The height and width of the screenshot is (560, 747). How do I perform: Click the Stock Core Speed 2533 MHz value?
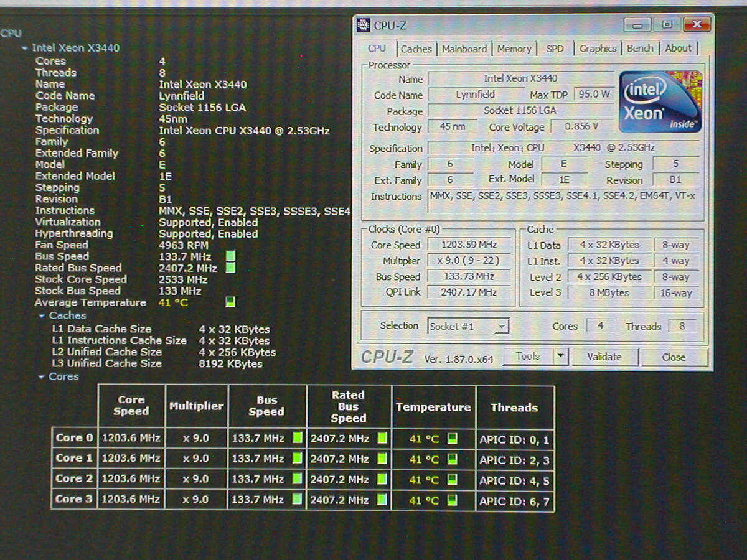tap(183, 279)
